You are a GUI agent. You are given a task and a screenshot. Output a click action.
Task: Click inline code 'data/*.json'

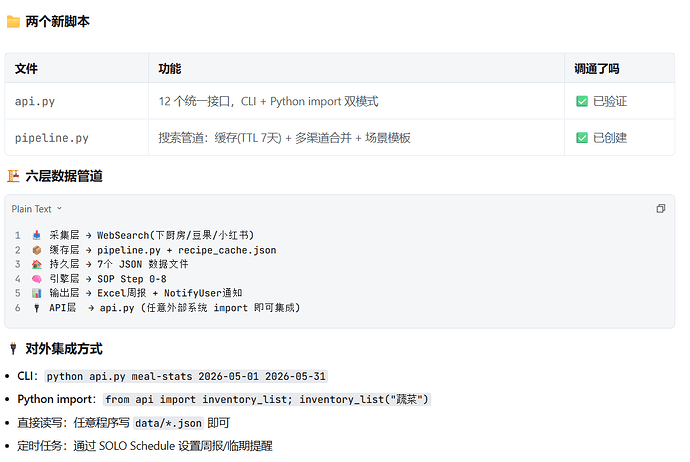click(168, 423)
